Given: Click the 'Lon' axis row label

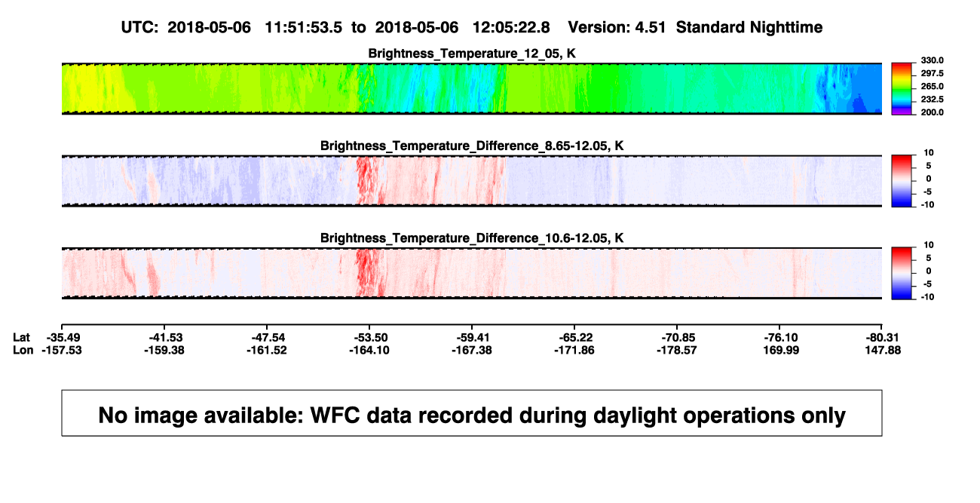Looking at the screenshot, I should (23, 350).
